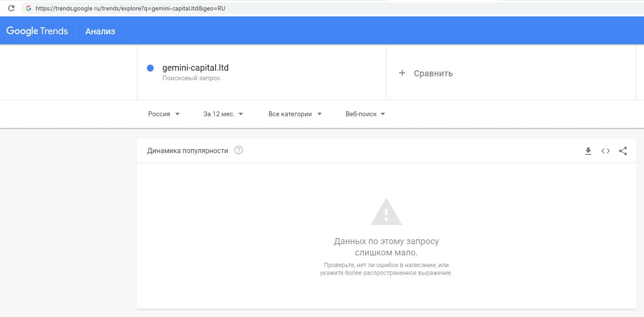
Task: Expand the Россия region dropdown
Action: click(x=163, y=114)
